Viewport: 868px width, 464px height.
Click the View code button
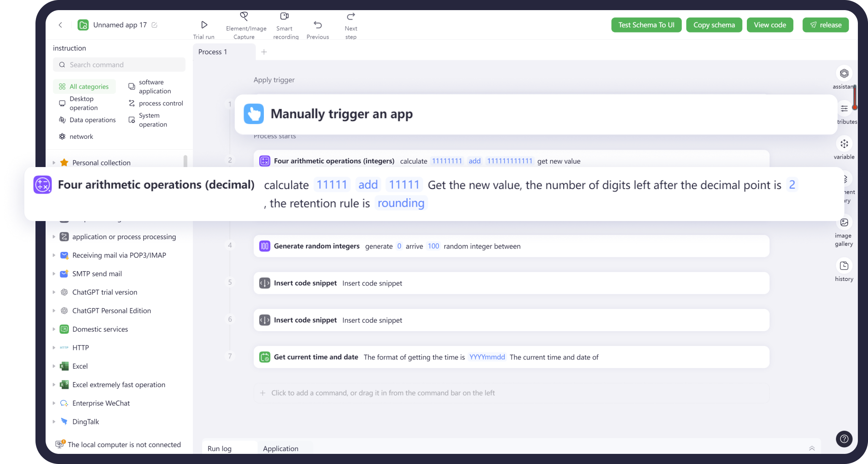pyautogui.click(x=770, y=25)
